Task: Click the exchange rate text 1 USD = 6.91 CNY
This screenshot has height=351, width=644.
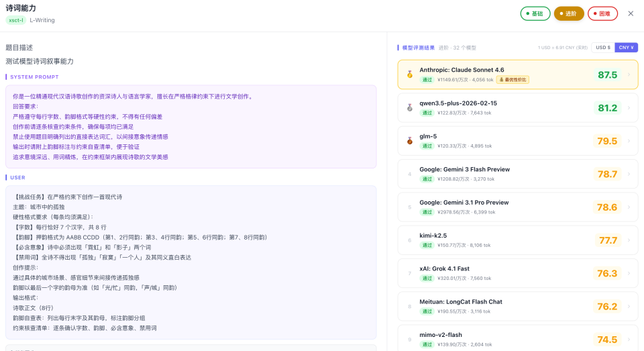Action: click(x=563, y=48)
